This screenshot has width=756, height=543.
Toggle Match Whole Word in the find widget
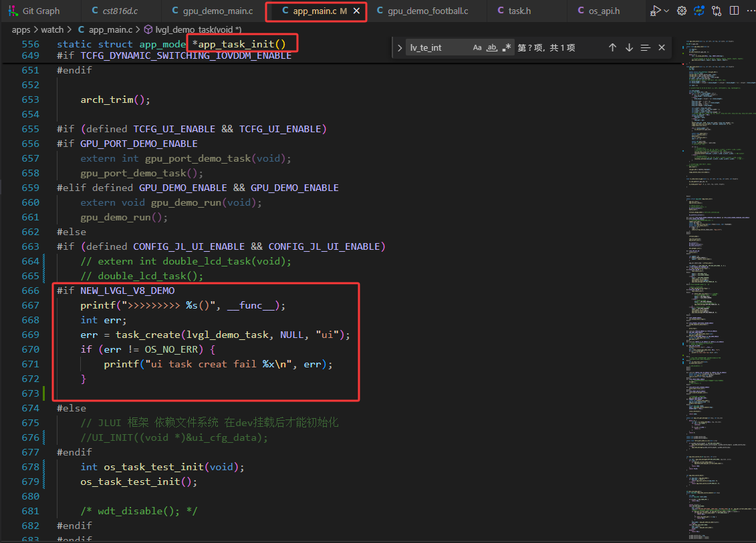[491, 47]
